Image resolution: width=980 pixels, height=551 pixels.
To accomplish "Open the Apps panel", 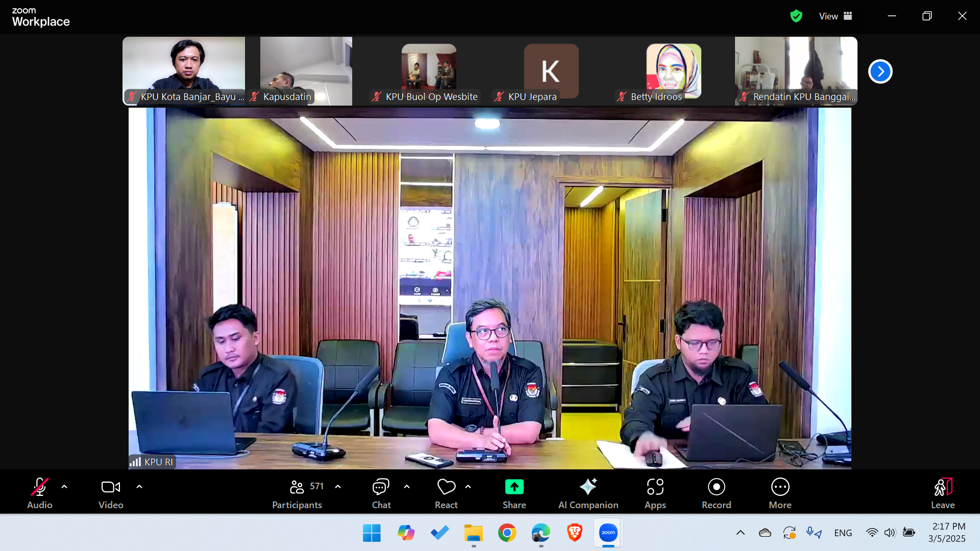I will (655, 493).
